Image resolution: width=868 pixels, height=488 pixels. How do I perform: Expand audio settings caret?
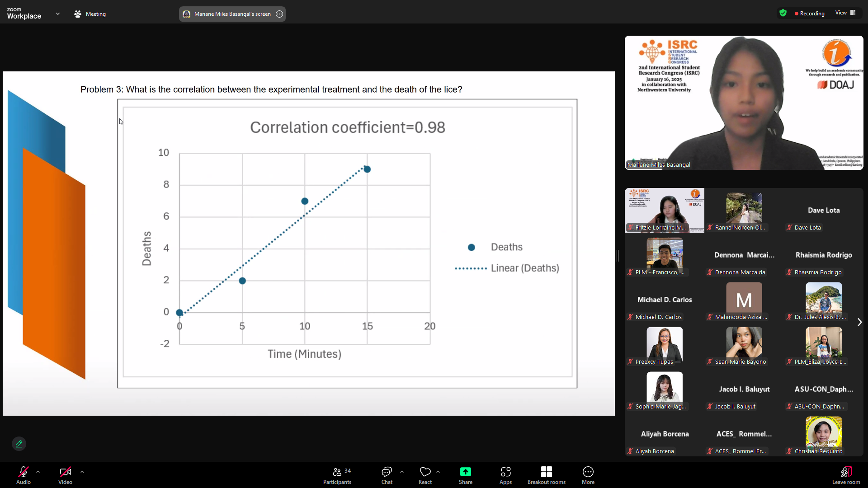click(38, 472)
